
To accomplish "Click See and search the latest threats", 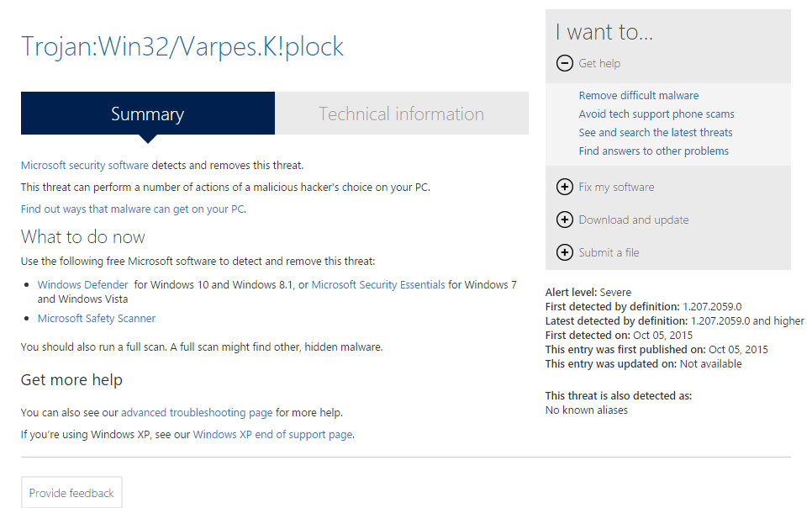I will (656, 132).
